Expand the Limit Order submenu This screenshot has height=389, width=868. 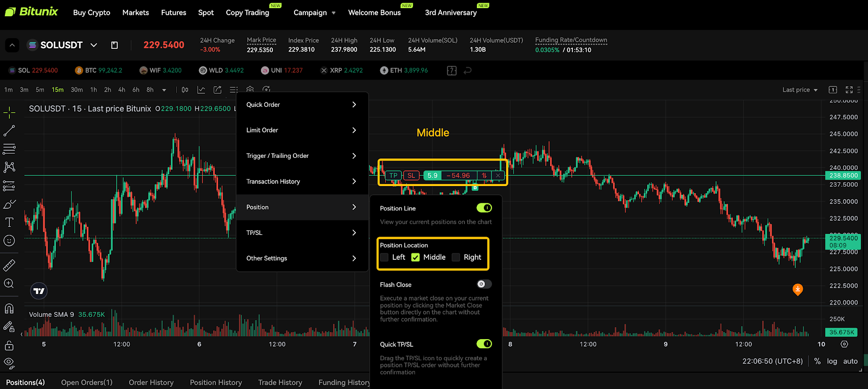[x=302, y=130]
